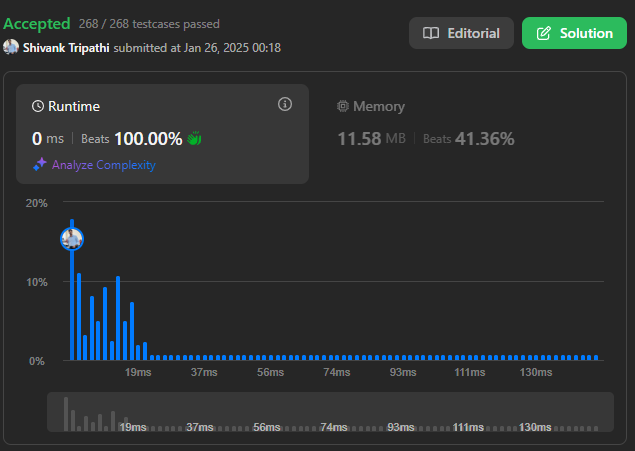Image resolution: width=635 pixels, height=451 pixels.
Task: Select the Runtime stats card
Action: [162, 134]
